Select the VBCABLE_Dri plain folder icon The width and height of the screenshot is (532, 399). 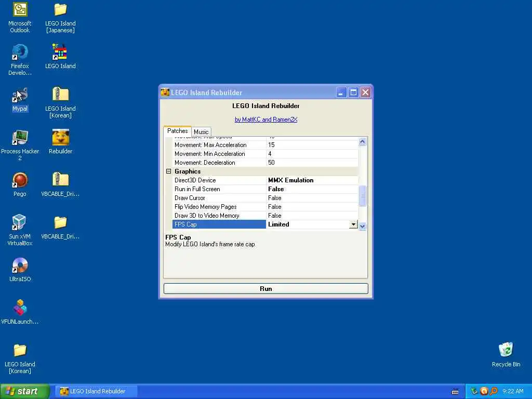click(60, 223)
